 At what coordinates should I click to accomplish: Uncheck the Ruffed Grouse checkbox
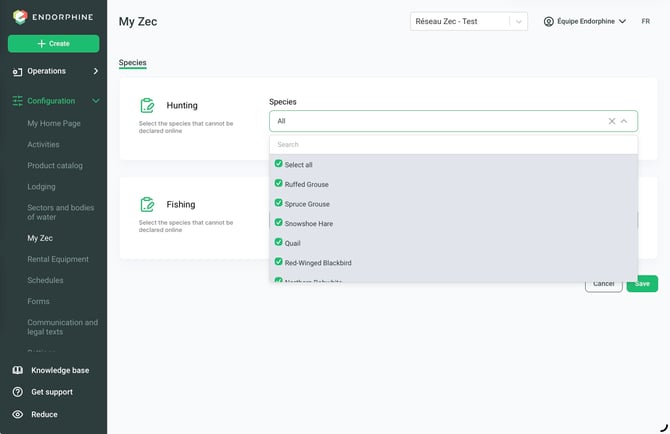[x=279, y=183]
